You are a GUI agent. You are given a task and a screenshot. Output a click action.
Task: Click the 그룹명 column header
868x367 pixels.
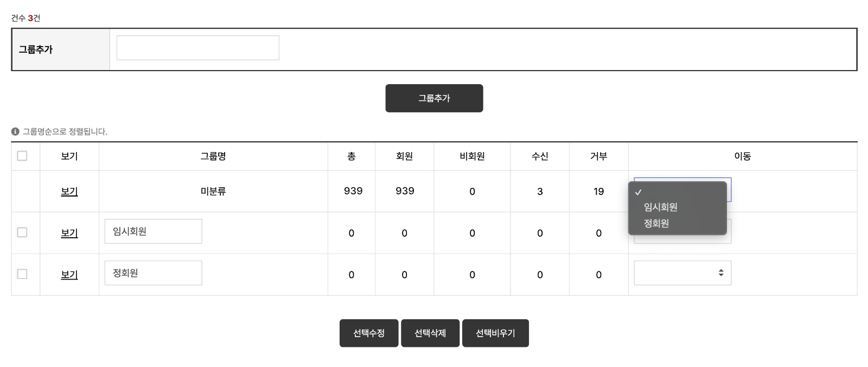213,156
